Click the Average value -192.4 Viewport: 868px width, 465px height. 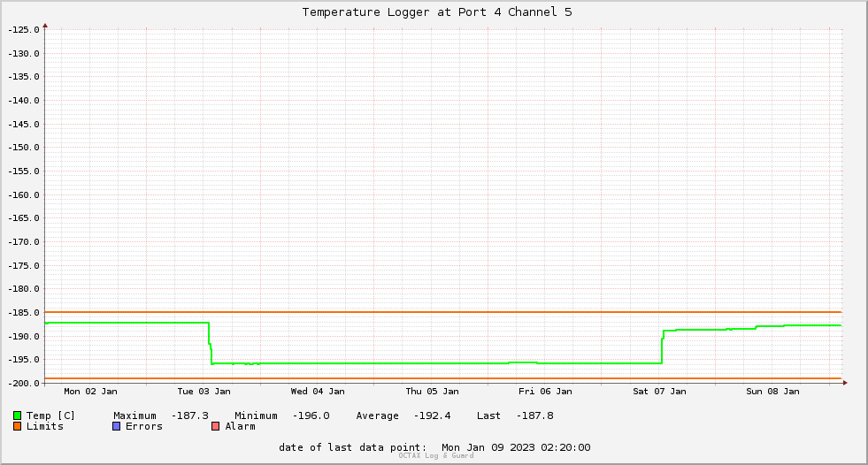pos(433,415)
